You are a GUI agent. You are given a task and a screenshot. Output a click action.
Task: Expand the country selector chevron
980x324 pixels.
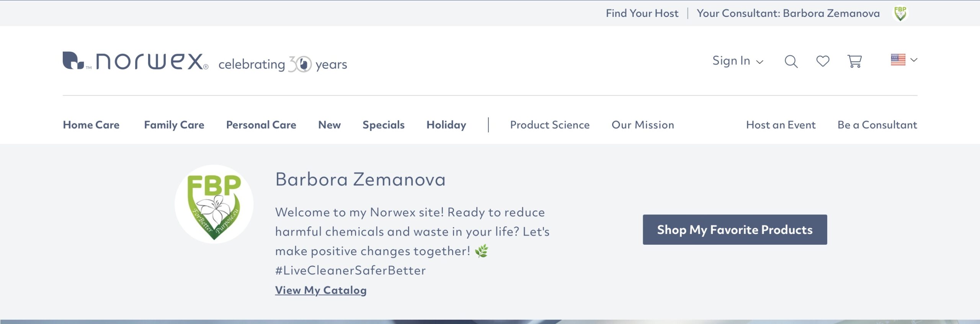(x=914, y=60)
